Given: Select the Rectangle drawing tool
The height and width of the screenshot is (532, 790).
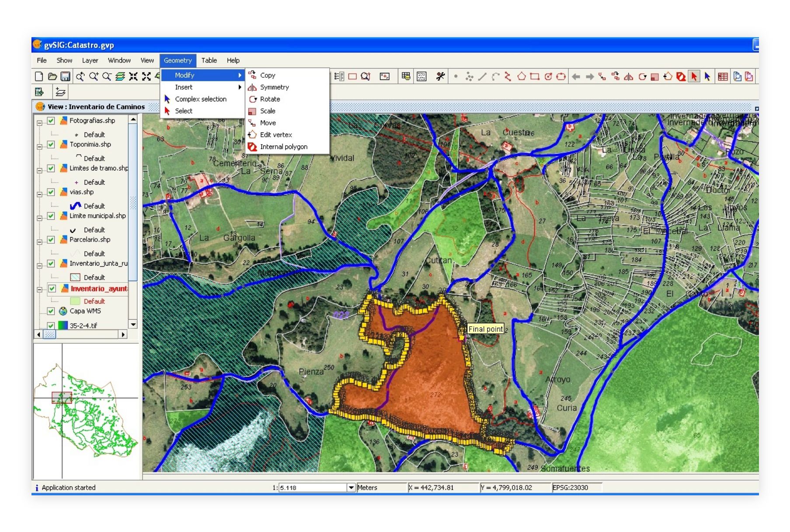Looking at the screenshot, I should 535,76.
